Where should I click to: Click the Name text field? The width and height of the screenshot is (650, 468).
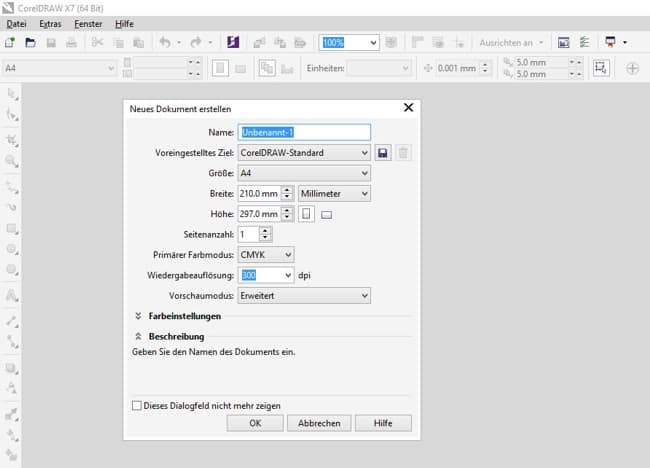pos(304,133)
